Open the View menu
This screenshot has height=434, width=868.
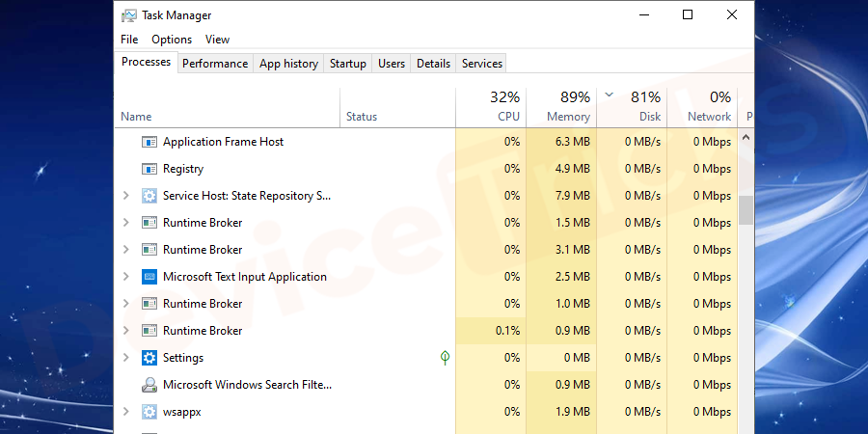click(x=217, y=40)
